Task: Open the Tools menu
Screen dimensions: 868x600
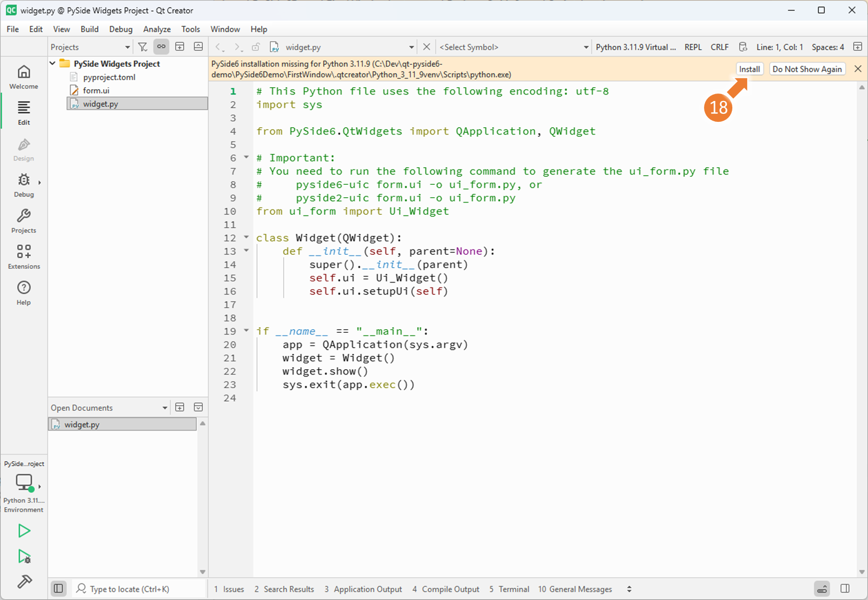Action: [191, 29]
